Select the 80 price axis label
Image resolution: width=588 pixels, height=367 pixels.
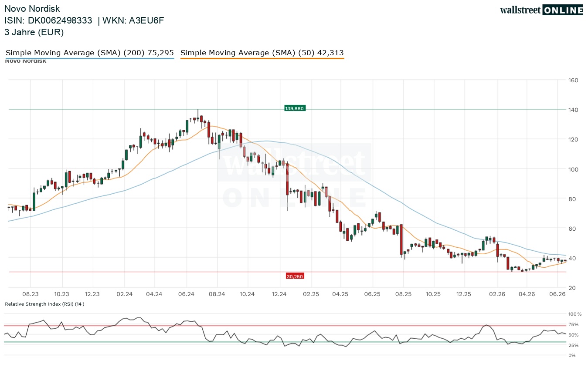tap(571, 199)
